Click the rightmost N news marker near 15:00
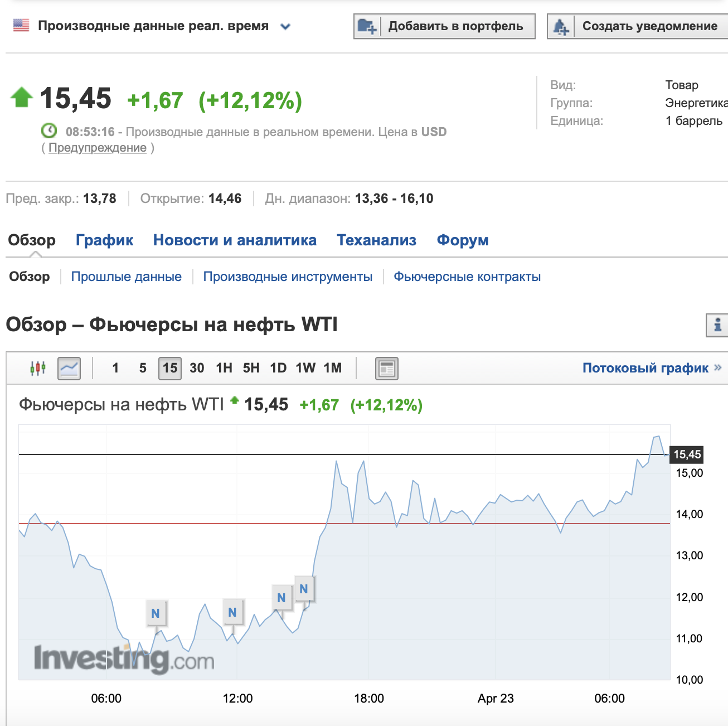Screen dimensions: 728x726 click(304, 589)
